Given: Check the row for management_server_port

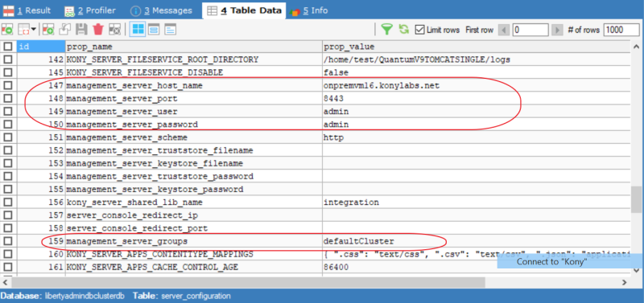Looking at the screenshot, I should pos(8,99).
